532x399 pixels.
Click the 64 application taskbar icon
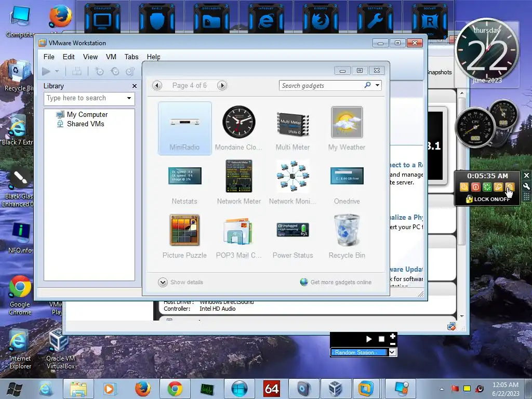(x=272, y=389)
